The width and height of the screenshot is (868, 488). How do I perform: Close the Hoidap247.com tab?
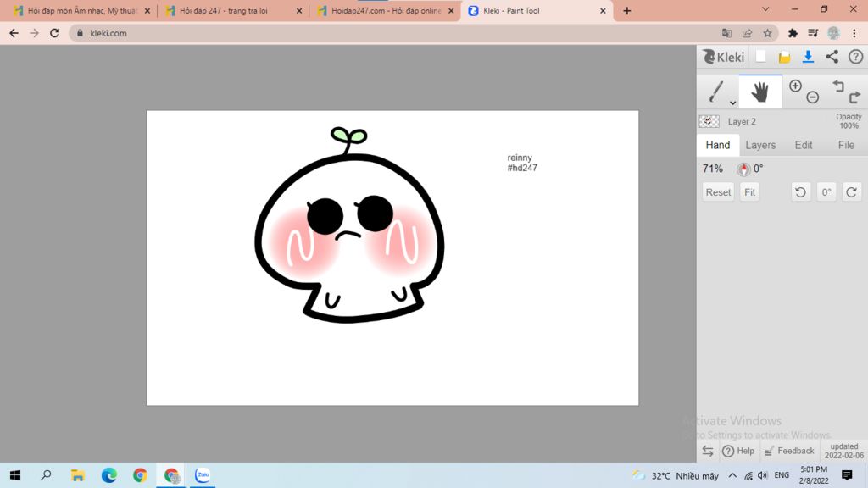point(451,10)
